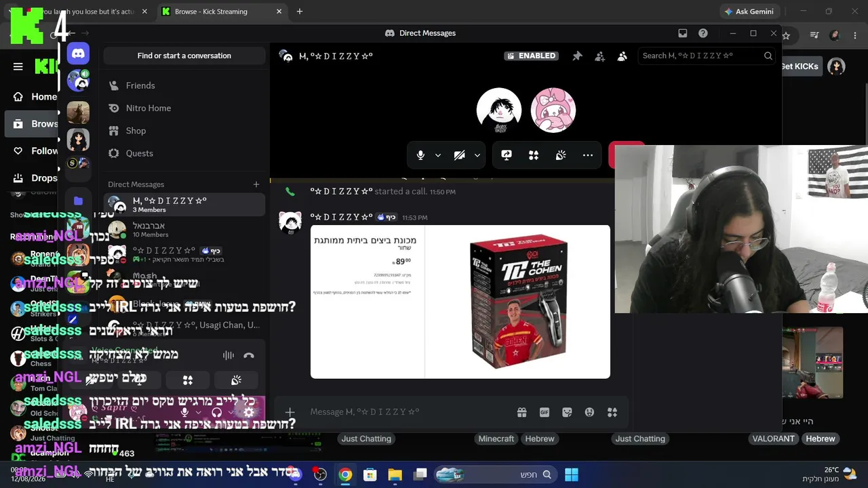Add friends to the group DM
The width and height of the screenshot is (868, 488).
(599, 56)
